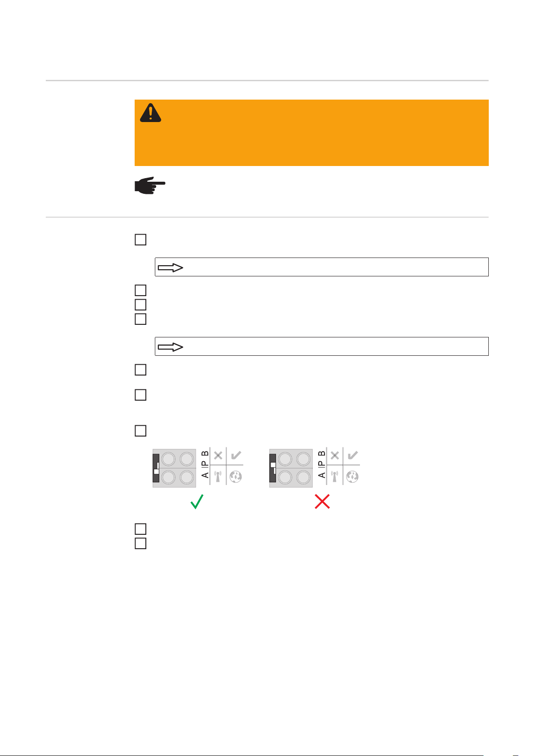Tick the step checkbox directly above the switch diagrams
Image resolution: width=535 pixels, height=756 pixels.
pos(140,431)
